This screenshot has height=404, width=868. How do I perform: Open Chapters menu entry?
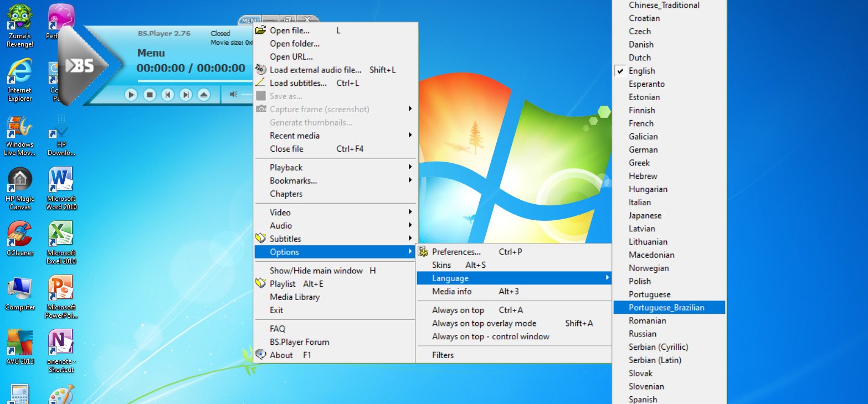pos(335,194)
